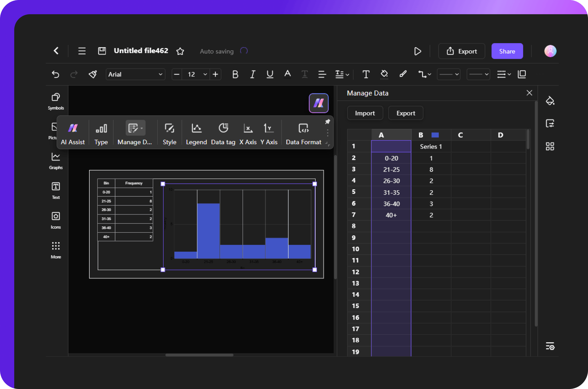
Task: Click cell B2 in data grid
Action: tap(430, 158)
